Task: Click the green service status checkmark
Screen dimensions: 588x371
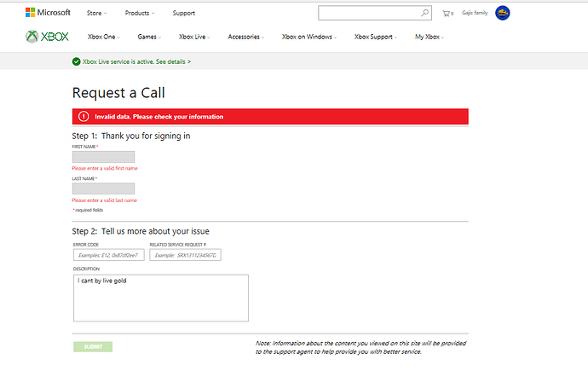Action: (76, 61)
